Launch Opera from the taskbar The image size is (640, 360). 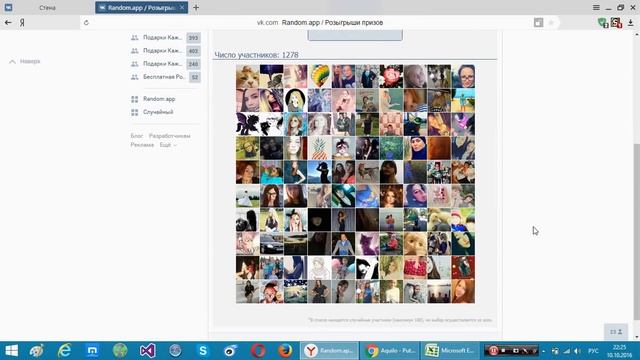coord(258,351)
